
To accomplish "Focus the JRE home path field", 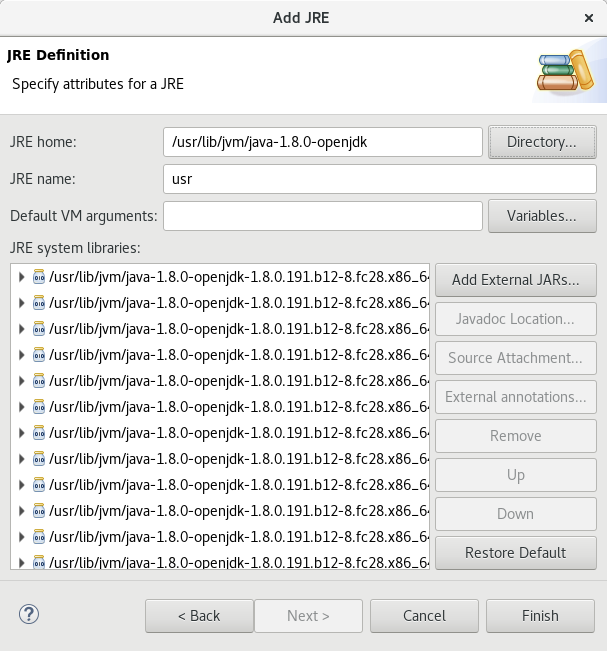I will [323, 142].
